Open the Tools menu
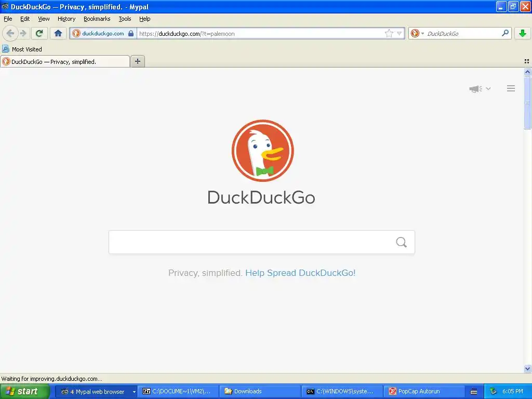 coord(125,19)
